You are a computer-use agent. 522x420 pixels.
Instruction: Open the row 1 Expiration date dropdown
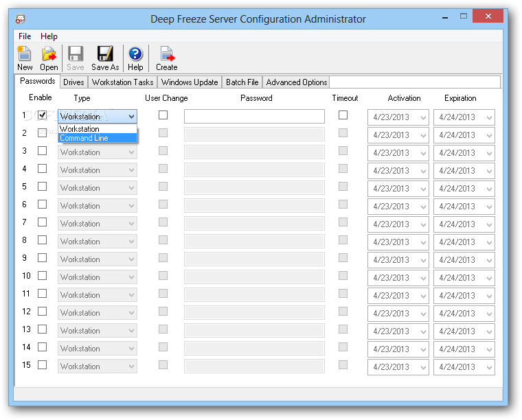489,117
